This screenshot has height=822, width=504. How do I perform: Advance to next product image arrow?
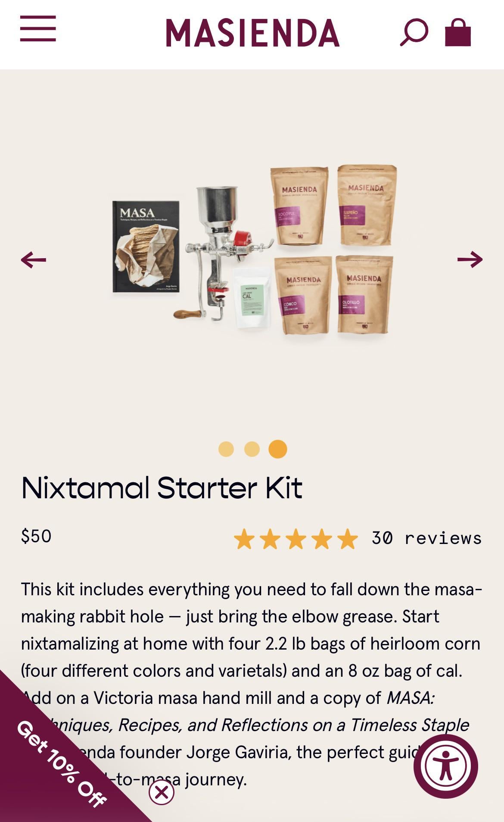click(470, 259)
